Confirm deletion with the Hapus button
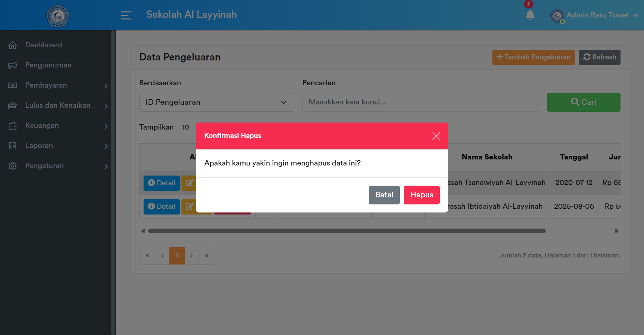Viewport: 644px width, 335px height. 422,195
